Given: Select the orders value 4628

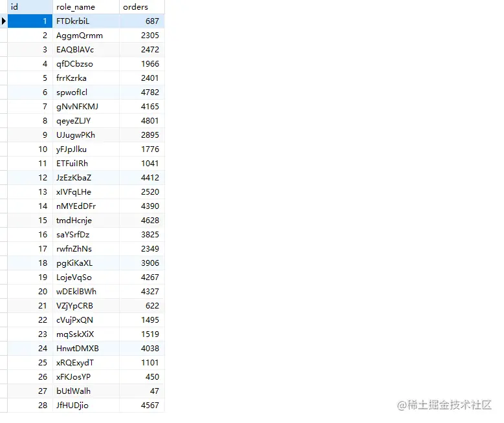Looking at the screenshot, I should click(x=142, y=220).
